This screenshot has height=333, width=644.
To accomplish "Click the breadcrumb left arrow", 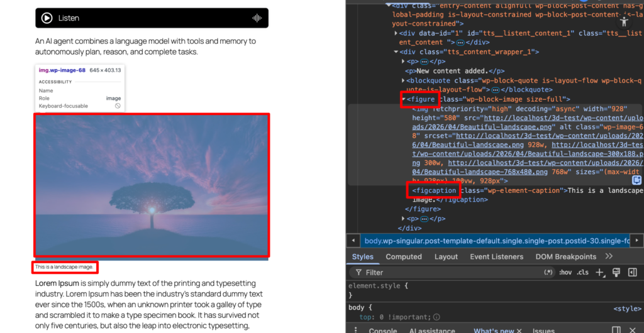I will coord(353,241).
